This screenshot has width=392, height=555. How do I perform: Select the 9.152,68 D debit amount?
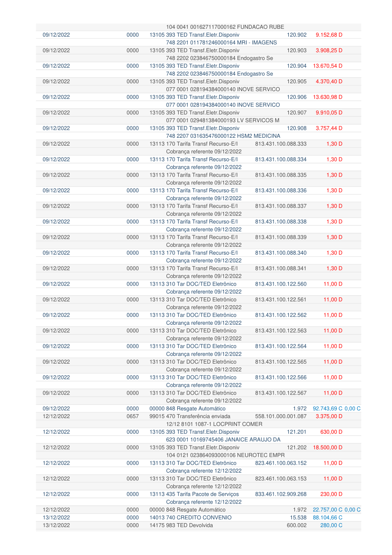(329, 35)
